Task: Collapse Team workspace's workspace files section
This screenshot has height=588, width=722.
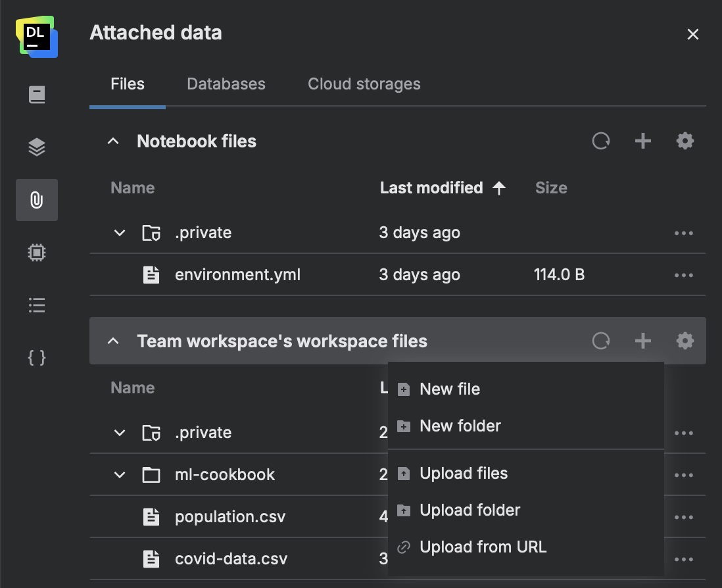Action: coord(113,341)
